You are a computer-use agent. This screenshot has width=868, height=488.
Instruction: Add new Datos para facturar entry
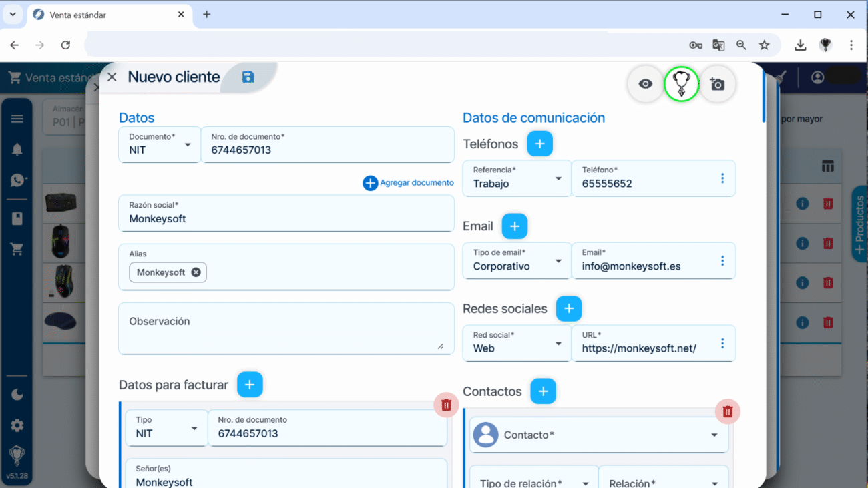coord(250,385)
